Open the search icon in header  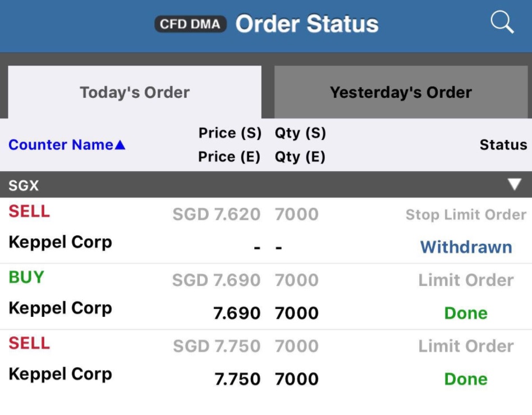[502, 22]
